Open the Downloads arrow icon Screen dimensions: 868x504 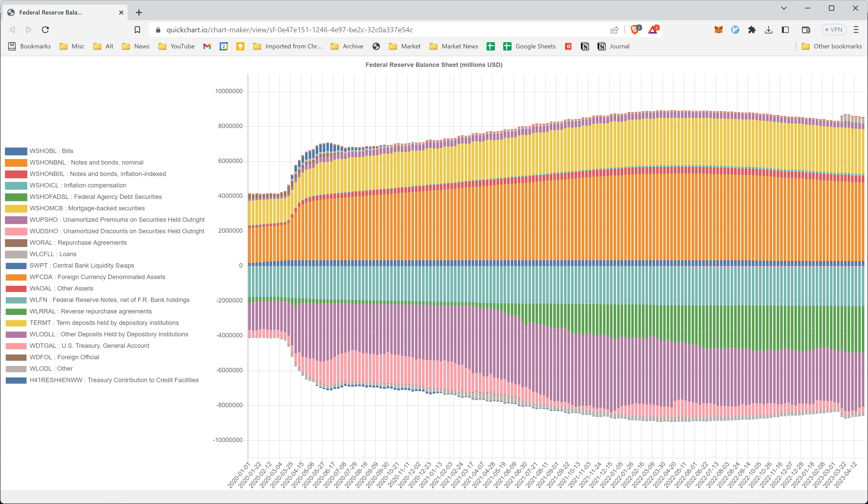point(768,30)
